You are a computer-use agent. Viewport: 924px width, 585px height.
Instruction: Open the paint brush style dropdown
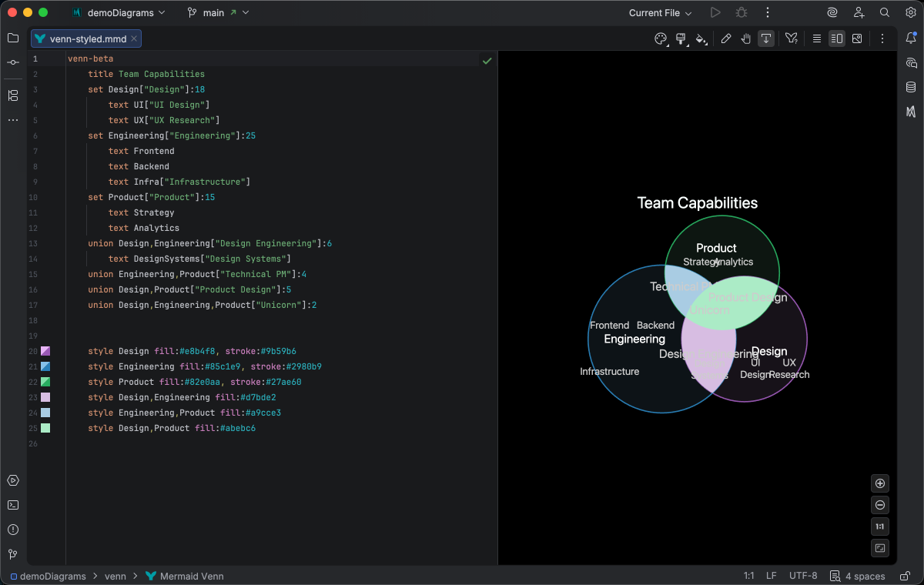click(681, 38)
